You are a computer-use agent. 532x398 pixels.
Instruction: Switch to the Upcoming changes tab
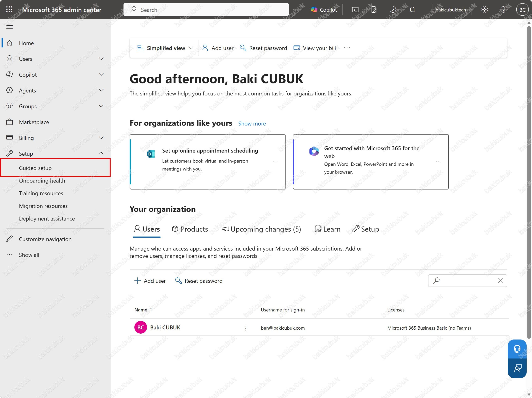tap(261, 229)
